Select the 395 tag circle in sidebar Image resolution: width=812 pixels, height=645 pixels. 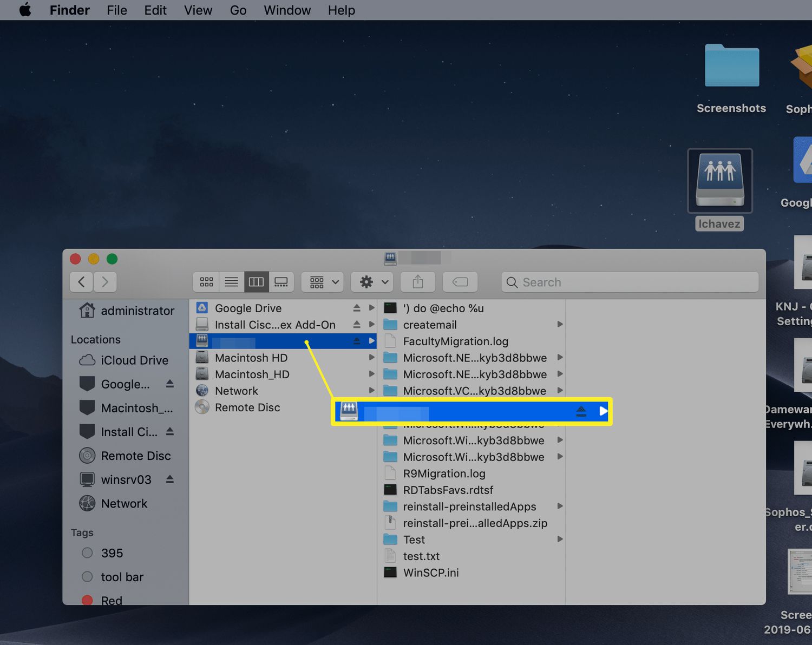[x=87, y=553]
